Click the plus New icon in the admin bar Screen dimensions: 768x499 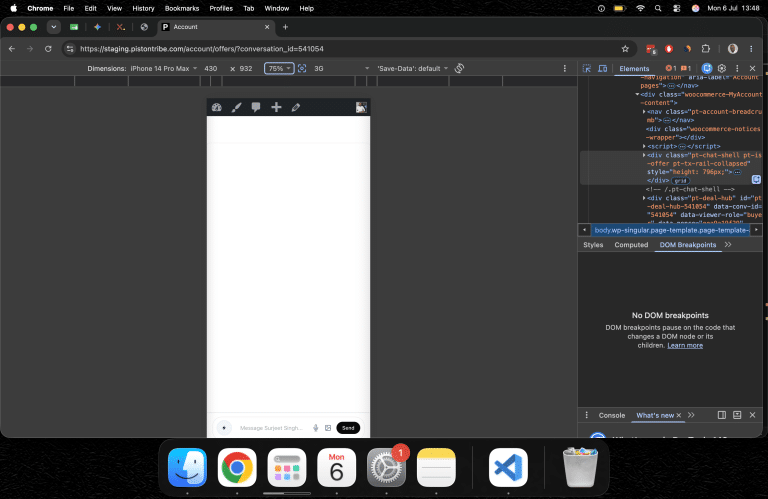[x=276, y=107]
